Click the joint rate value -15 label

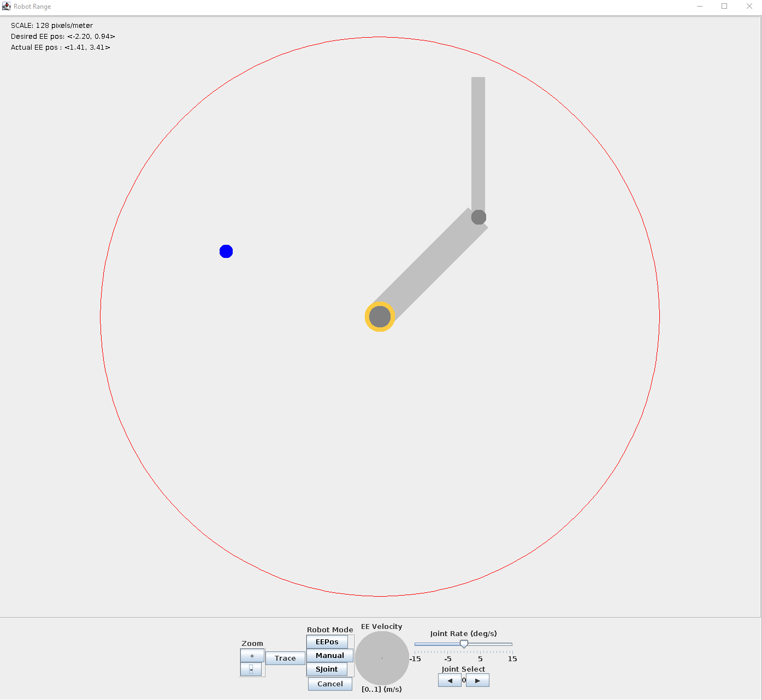pos(415,659)
